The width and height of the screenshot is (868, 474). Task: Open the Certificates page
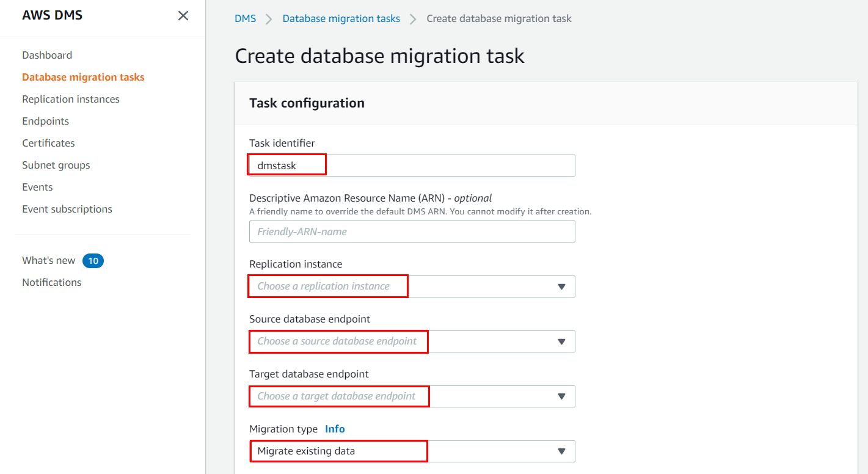coord(48,142)
